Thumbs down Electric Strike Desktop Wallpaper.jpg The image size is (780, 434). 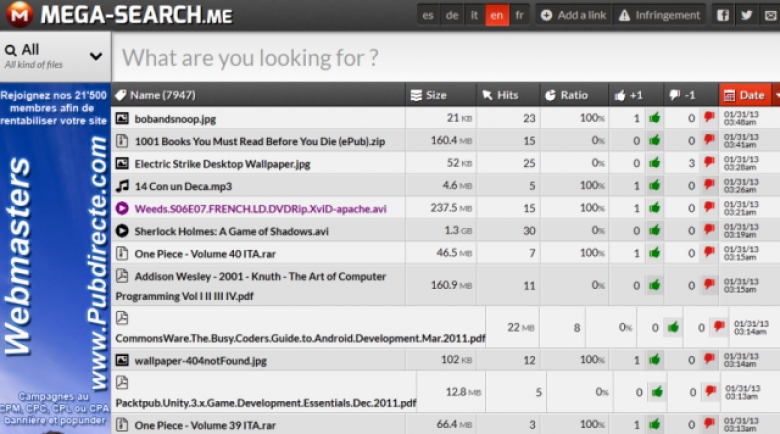click(709, 162)
